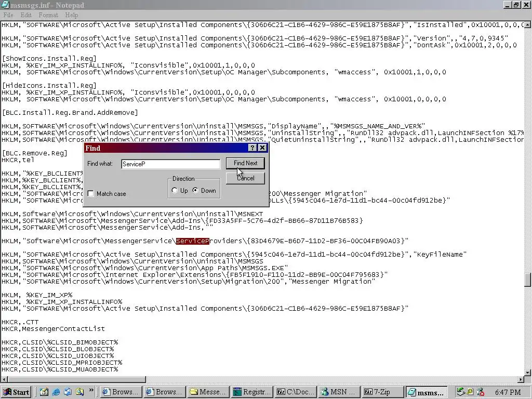This screenshot has width=532, height=399.
Task: Click the CLSID_MUAOBJECT line
Action: click(x=60, y=369)
